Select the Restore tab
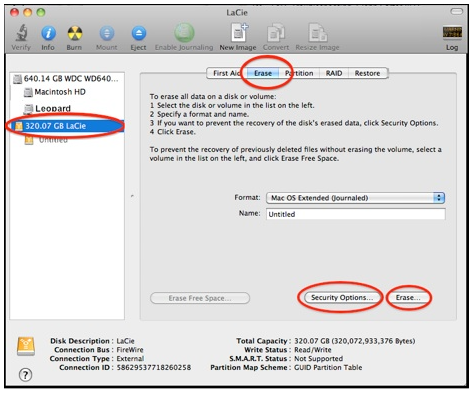The width and height of the screenshot is (473, 394). (x=367, y=73)
